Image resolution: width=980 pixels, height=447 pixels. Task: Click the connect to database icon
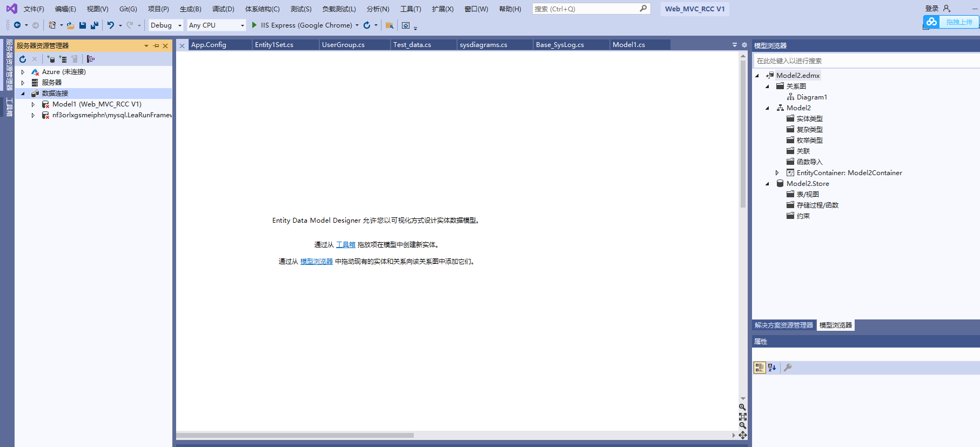(50, 59)
